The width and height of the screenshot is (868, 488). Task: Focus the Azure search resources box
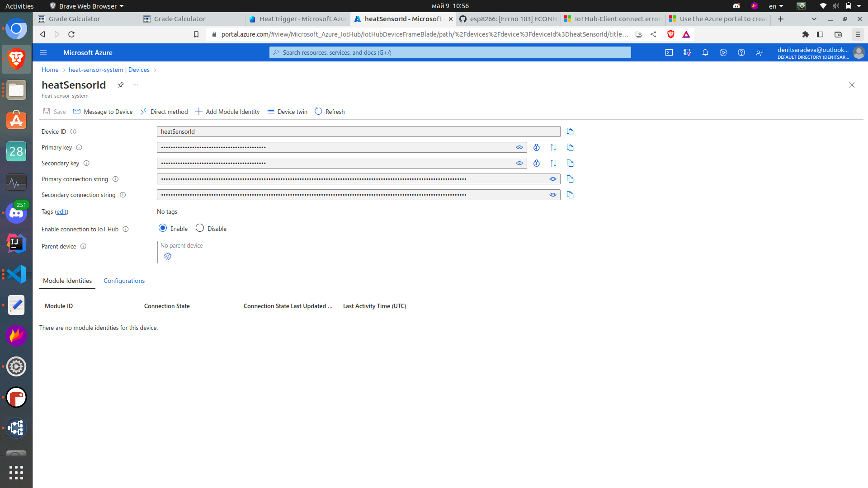[450, 52]
